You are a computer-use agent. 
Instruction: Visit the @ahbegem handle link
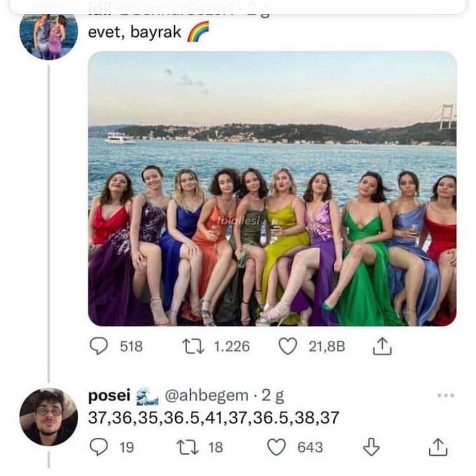pyautogui.click(x=206, y=396)
